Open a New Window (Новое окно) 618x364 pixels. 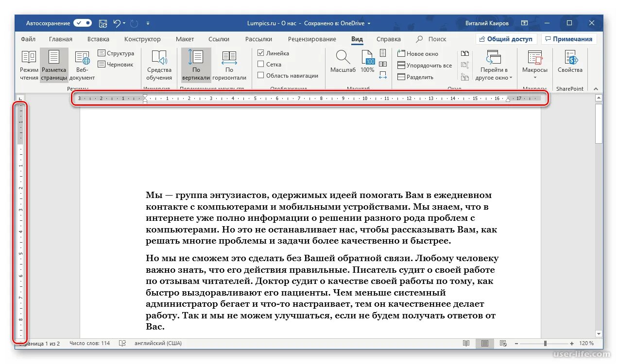click(x=417, y=54)
